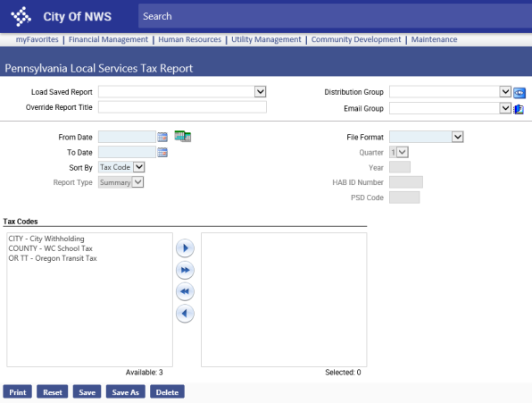Open the To Date calendar picker

tap(162, 152)
